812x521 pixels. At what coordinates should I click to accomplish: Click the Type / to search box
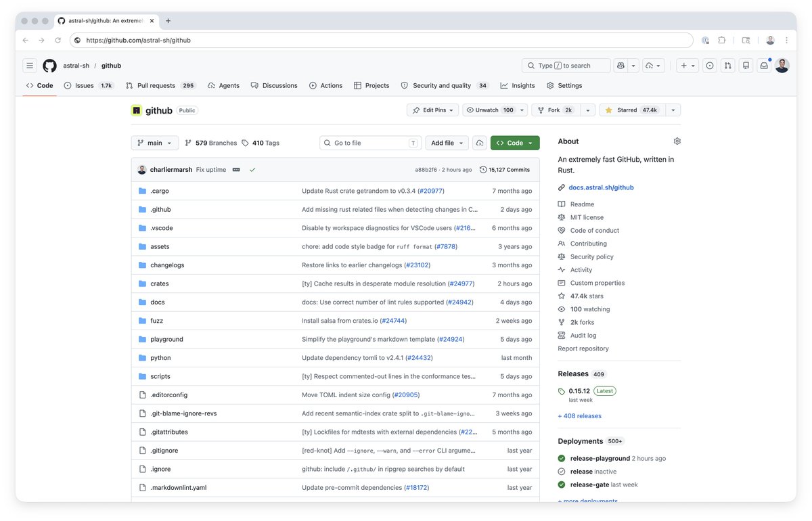click(x=566, y=66)
